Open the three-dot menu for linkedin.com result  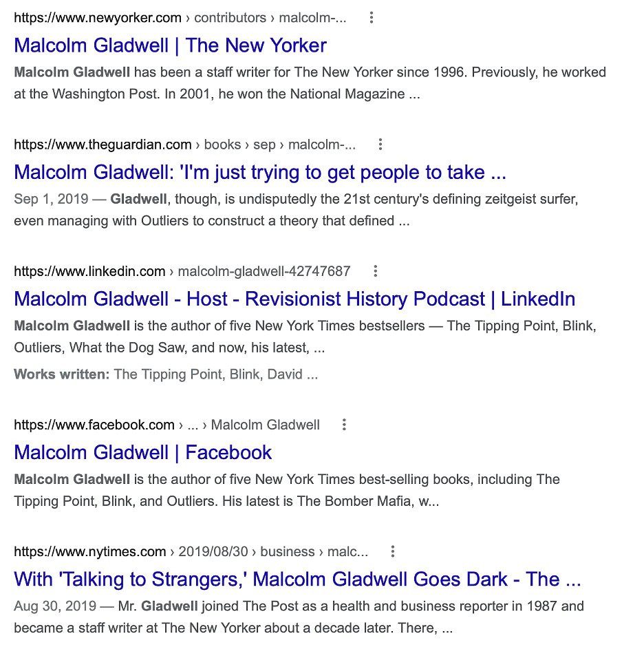(375, 271)
